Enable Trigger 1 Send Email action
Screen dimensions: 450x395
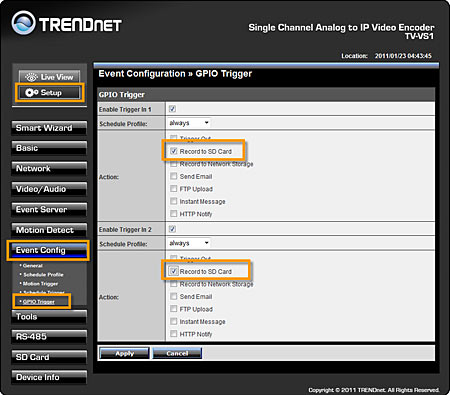(173, 176)
